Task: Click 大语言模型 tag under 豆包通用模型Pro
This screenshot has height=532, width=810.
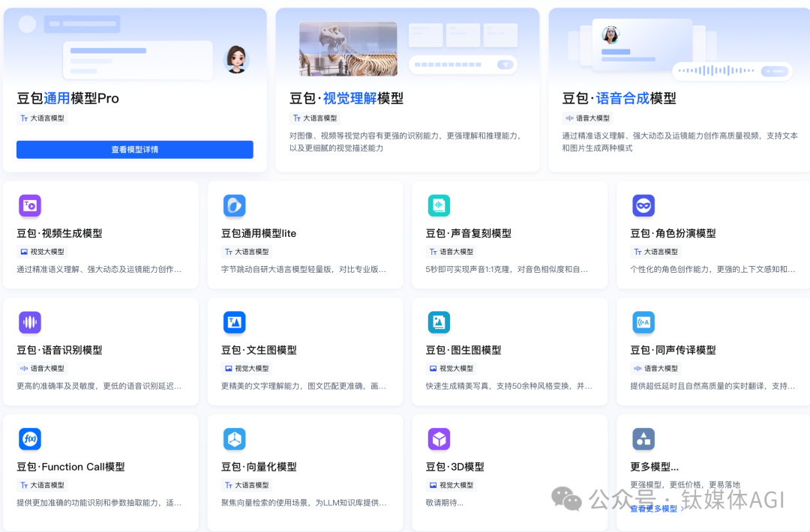Action: pos(42,118)
